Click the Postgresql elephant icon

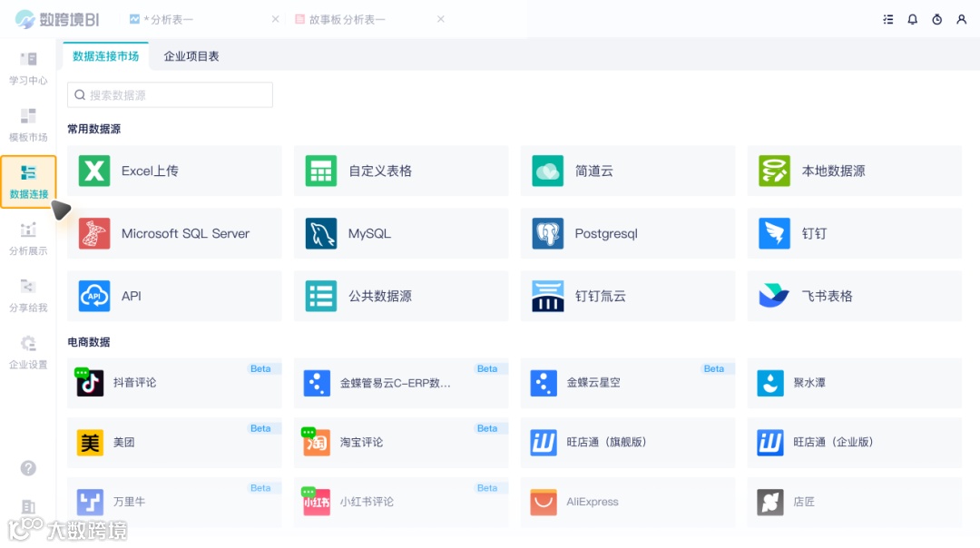547,233
